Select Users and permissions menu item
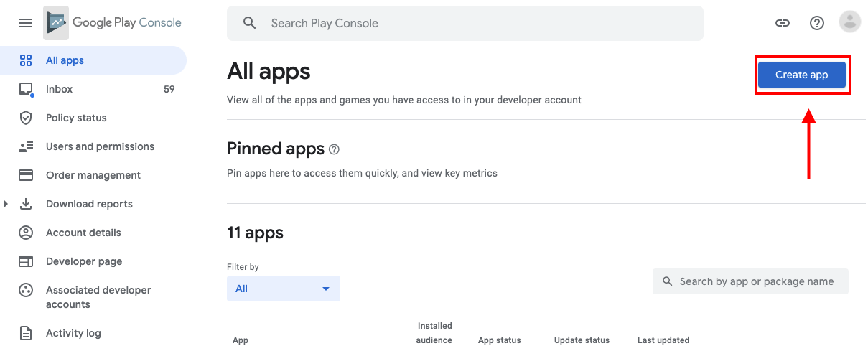Image resolution: width=868 pixels, height=351 pixels. pos(100,146)
